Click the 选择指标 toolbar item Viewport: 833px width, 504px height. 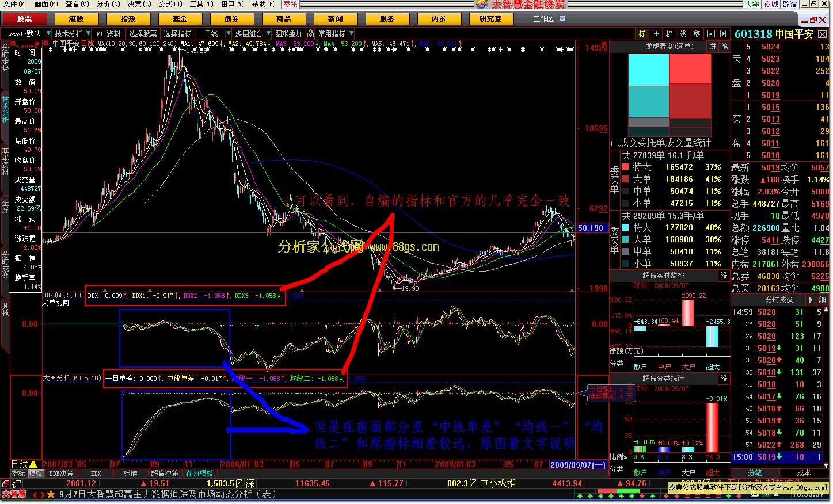coord(177,34)
